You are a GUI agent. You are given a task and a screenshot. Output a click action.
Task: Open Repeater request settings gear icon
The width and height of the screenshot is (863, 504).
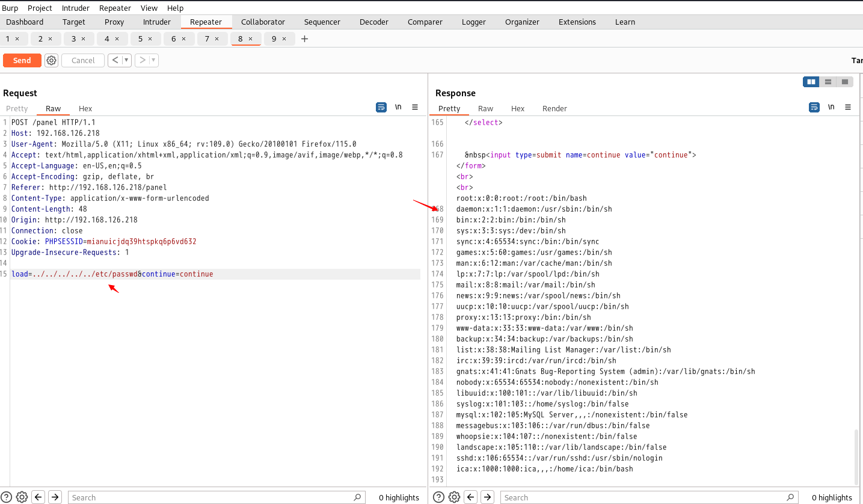pos(51,60)
